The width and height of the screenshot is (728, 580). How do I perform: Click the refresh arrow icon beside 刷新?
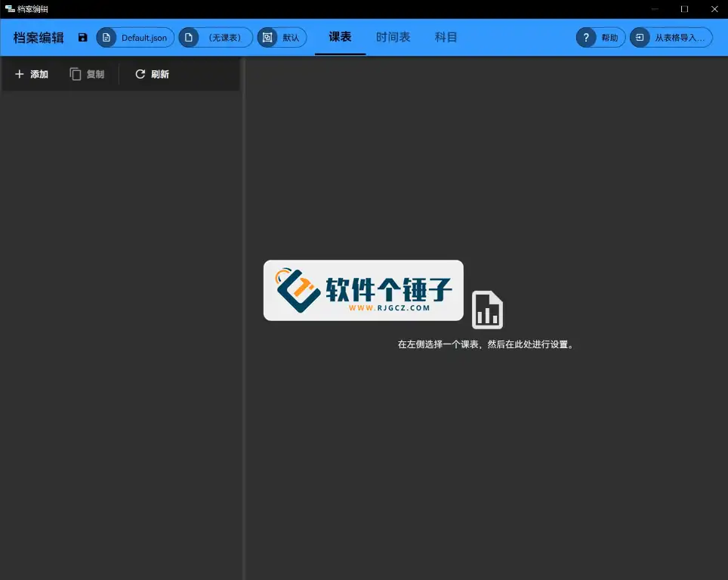[140, 74]
